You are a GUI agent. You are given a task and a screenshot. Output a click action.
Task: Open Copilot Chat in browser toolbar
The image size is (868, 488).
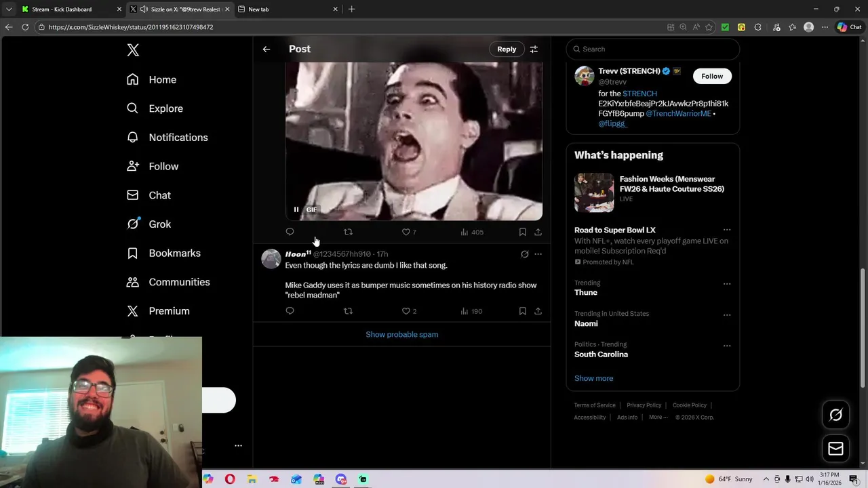(850, 27)
